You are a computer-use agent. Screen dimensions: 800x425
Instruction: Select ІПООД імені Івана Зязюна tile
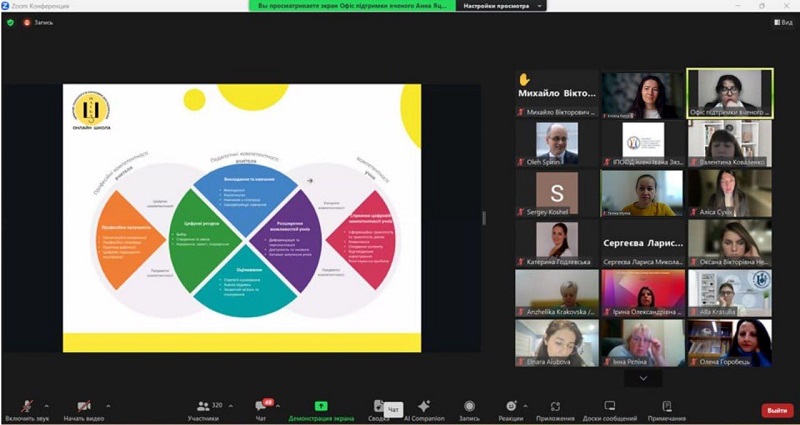point(643,143)
